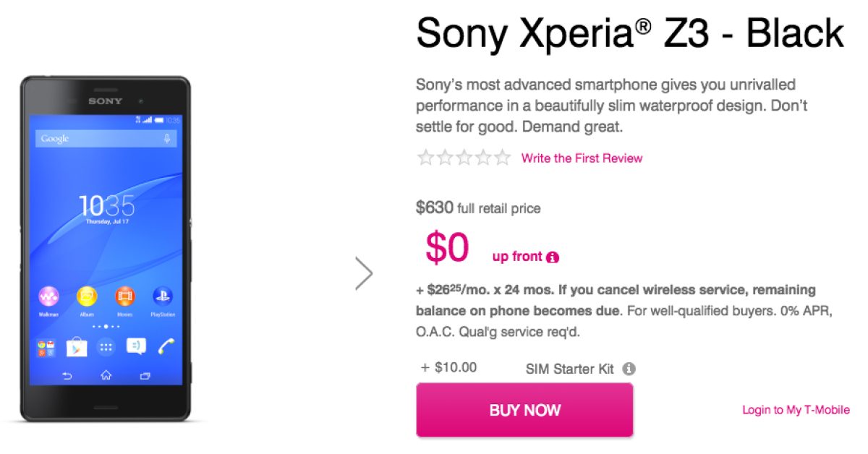
Task: Click the app drawer grid icon
Action: (106, 347)
